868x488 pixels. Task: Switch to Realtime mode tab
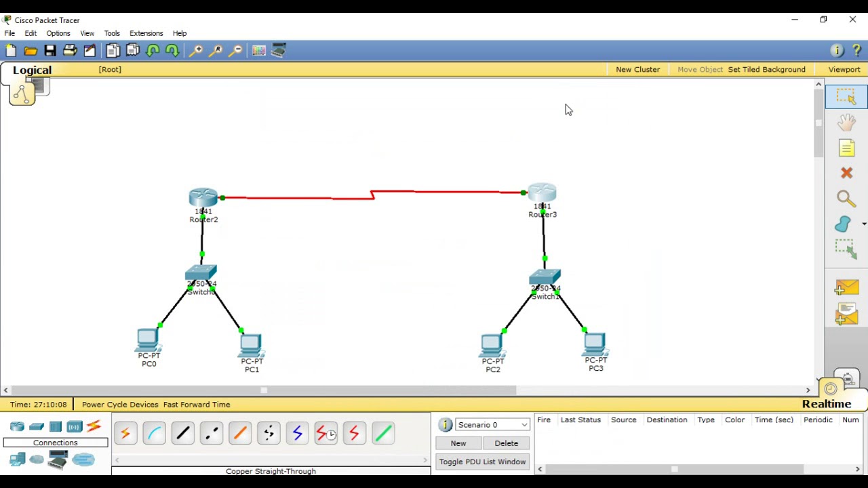click(x=827, y=404)
